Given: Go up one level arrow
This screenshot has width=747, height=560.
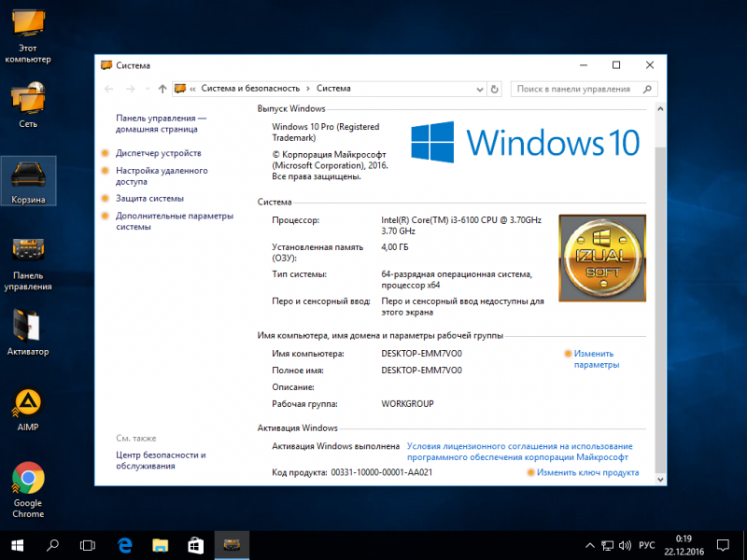Looking at the screenshot, I should (x=162, y=89).
